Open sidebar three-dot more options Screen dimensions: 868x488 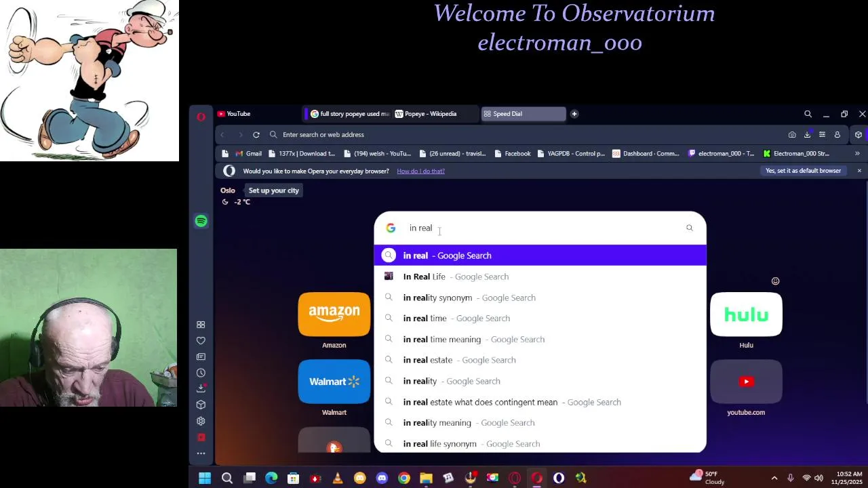pyautogui.click(x=201, y=453)
